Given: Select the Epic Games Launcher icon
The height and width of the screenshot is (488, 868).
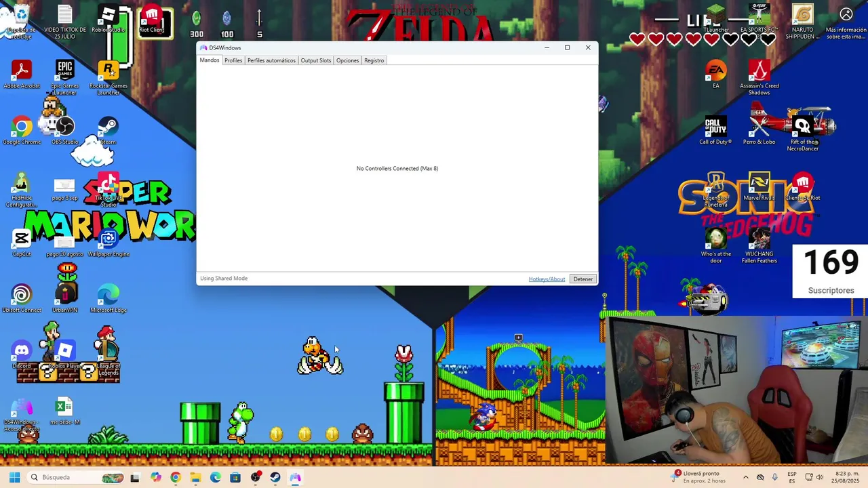Looking at the screenshot, I should 65,77.
